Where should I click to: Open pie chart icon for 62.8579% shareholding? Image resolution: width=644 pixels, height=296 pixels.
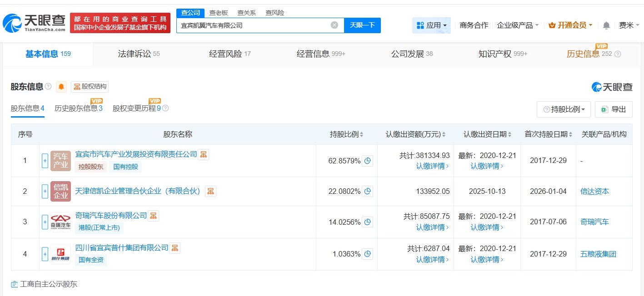pyautogui.click(x=368, y=161)
